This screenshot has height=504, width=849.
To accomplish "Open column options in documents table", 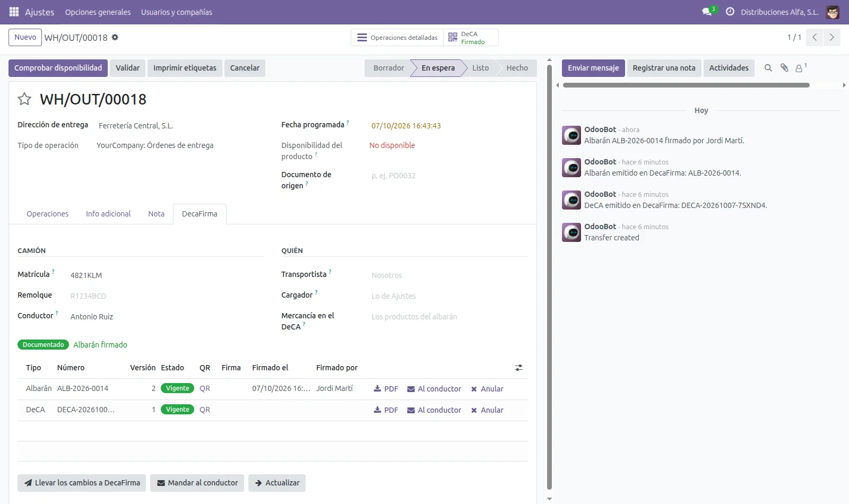I will (x=519, y=368).
